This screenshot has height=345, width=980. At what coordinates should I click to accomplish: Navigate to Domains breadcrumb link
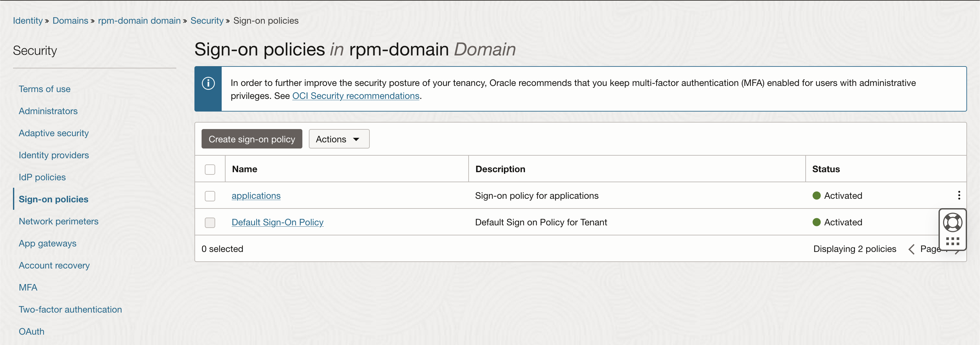tap(70, 20)
